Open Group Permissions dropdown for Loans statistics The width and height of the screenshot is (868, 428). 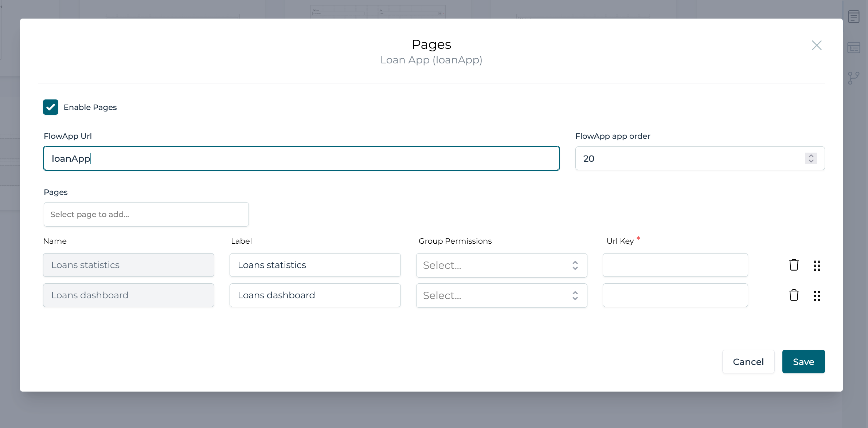[x=501, y=265]
